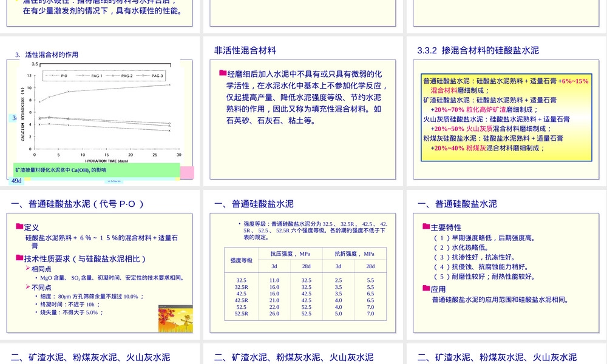This screenshot has height=364, width=607.
Task: Click the line starting '矿渣硅酸盐水泥：'
Action: (490, 100)
